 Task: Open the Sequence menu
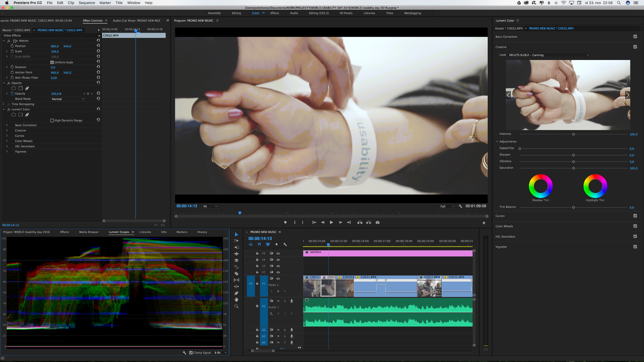coord(87,3)
